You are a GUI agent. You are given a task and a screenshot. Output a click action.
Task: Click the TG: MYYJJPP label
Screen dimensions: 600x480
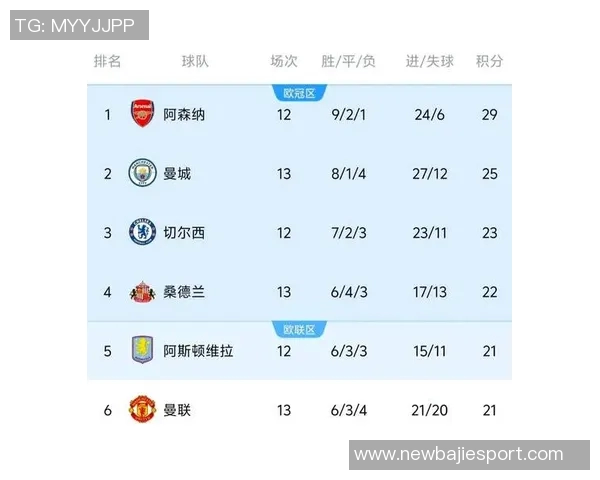[x=79, y=25]
